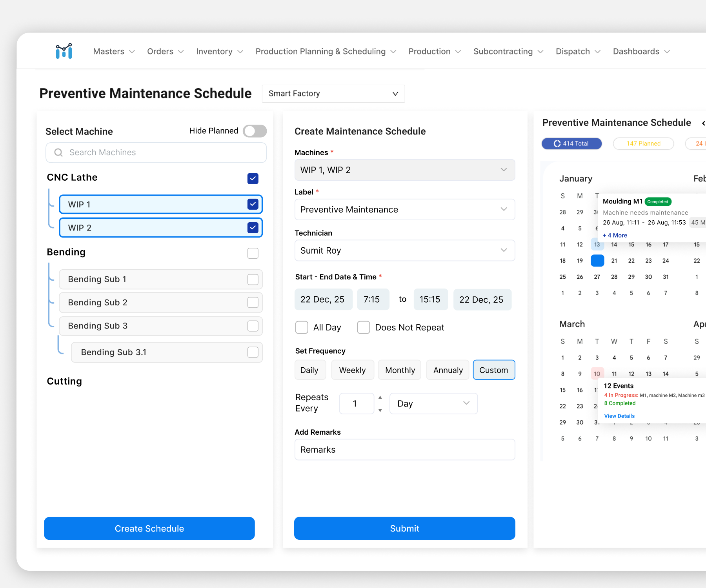Click the Completed status badge on Moulding M1
Image resolution: width=706 pixels, height=588 pixels.
[658, 201]
